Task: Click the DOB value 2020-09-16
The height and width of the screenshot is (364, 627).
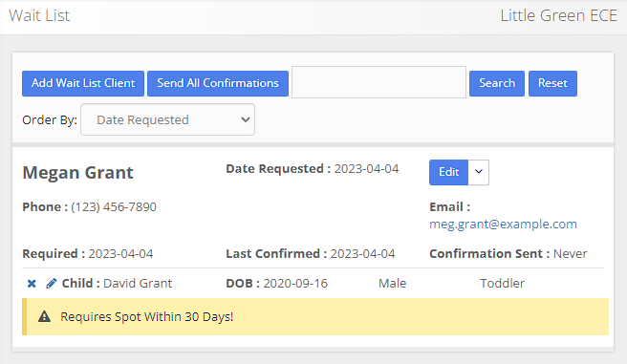Action: 295,284
